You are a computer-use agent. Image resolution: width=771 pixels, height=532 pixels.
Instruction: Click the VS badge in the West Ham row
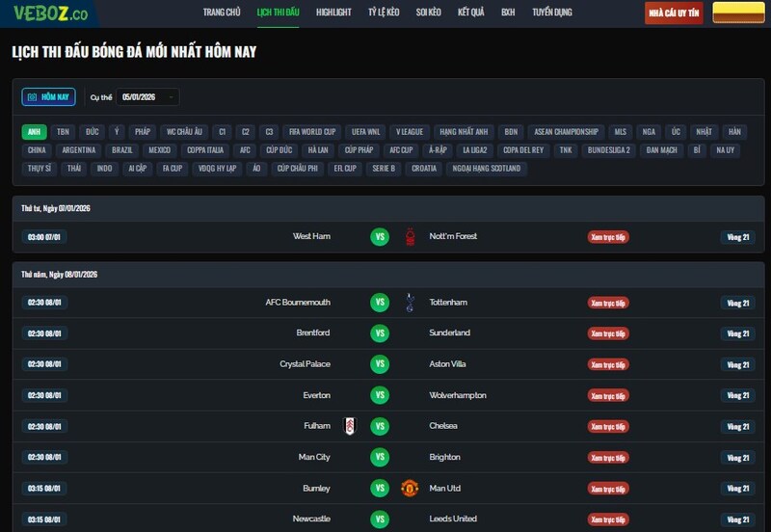(380, 236)
